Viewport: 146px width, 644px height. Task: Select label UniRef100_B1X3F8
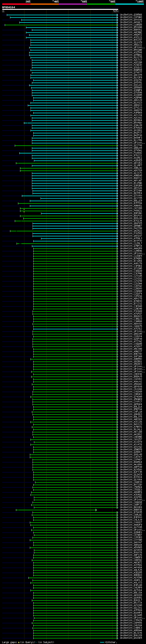pyautogui.click(x=131, y=77)
